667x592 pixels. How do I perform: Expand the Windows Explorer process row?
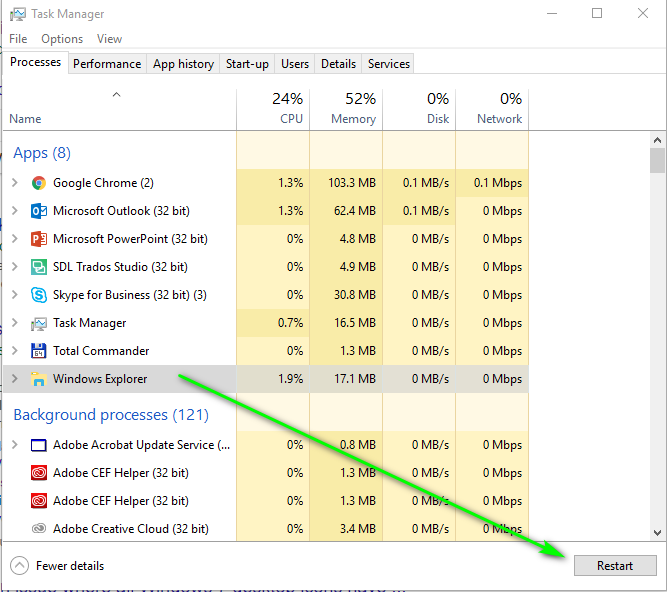pos(15,379)
